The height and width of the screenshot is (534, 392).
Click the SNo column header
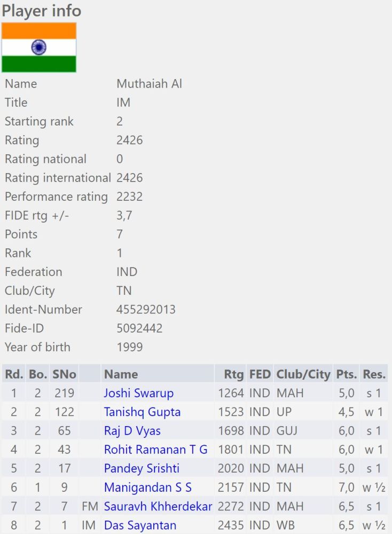pyautogui.click(x=64, y=374)
